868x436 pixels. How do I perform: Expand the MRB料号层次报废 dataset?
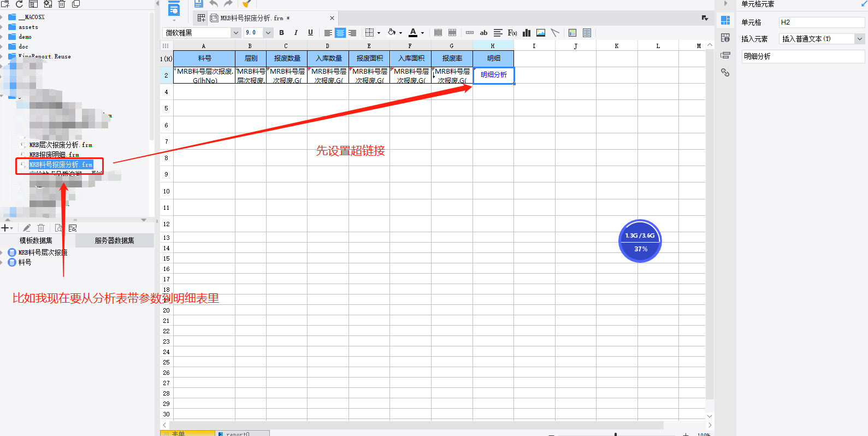coord(2,252)
